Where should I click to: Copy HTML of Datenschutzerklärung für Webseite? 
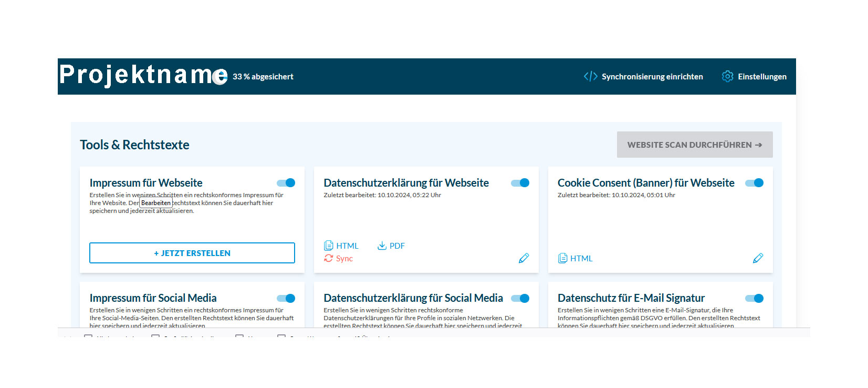click(x=341, y=246)
